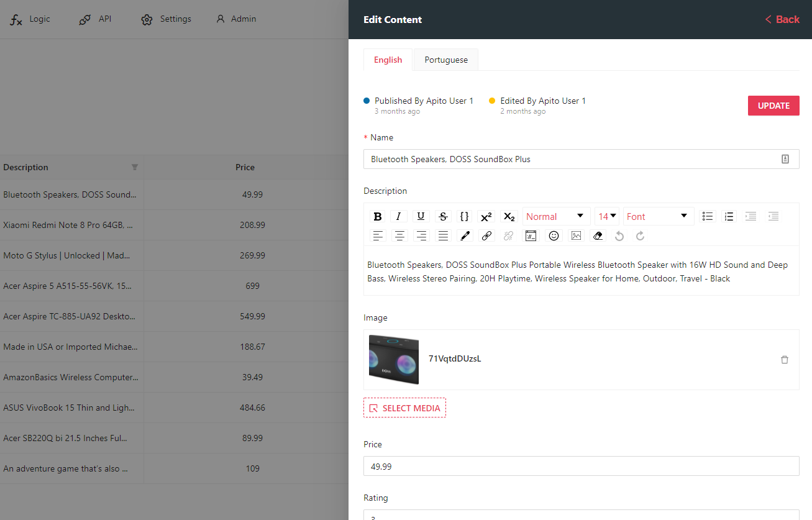This screenshot has height=520, width=812.
Task: Go Back from Edit Content panel
Action: 782,19
